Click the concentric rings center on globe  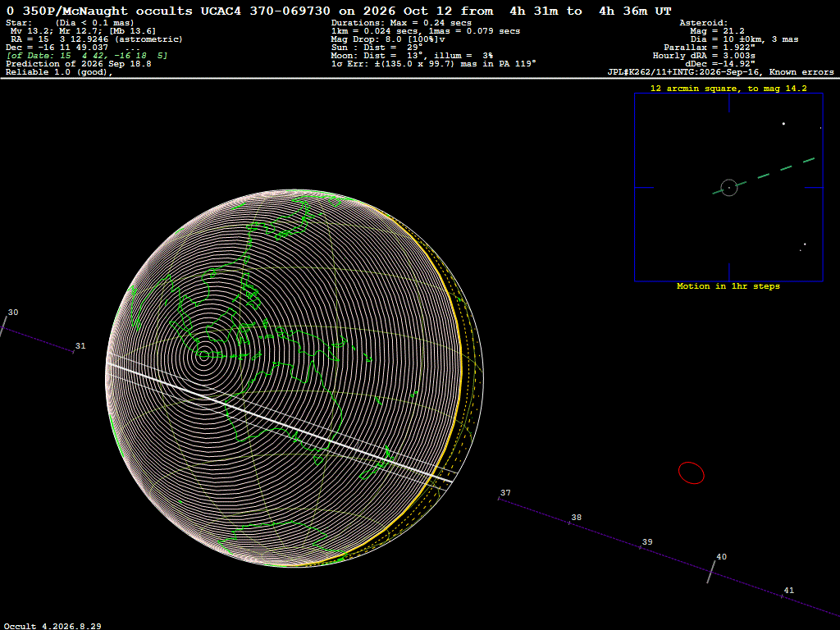tap(204, 354)
